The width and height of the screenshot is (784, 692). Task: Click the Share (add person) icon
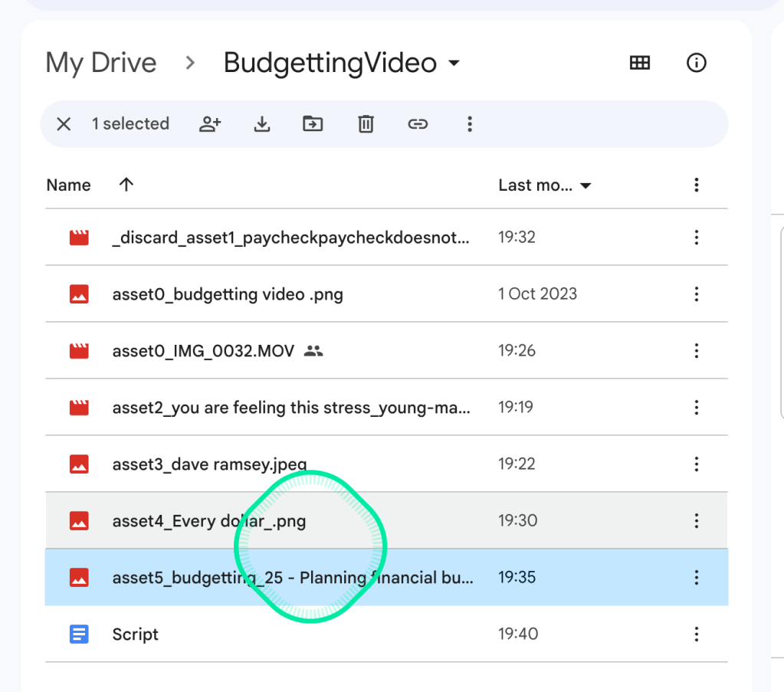coord(210,124)
